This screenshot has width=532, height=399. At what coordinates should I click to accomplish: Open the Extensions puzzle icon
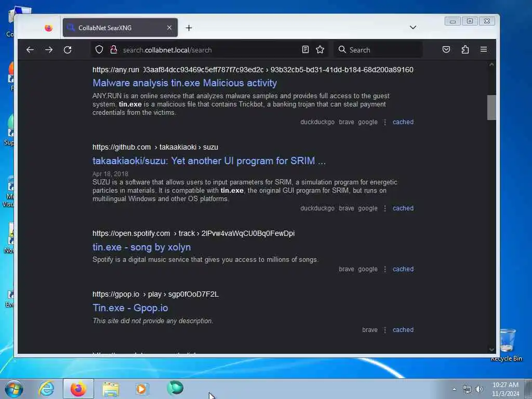465,50
